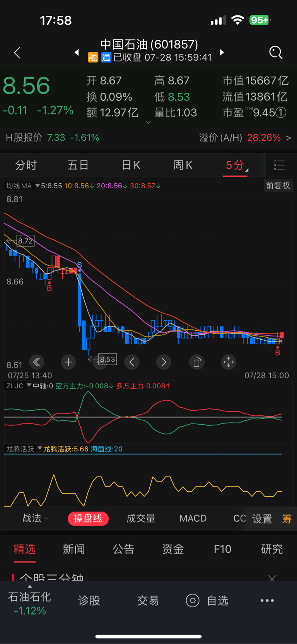Open the 前复权 adjustment selector
297x644 pixels.
278,186
